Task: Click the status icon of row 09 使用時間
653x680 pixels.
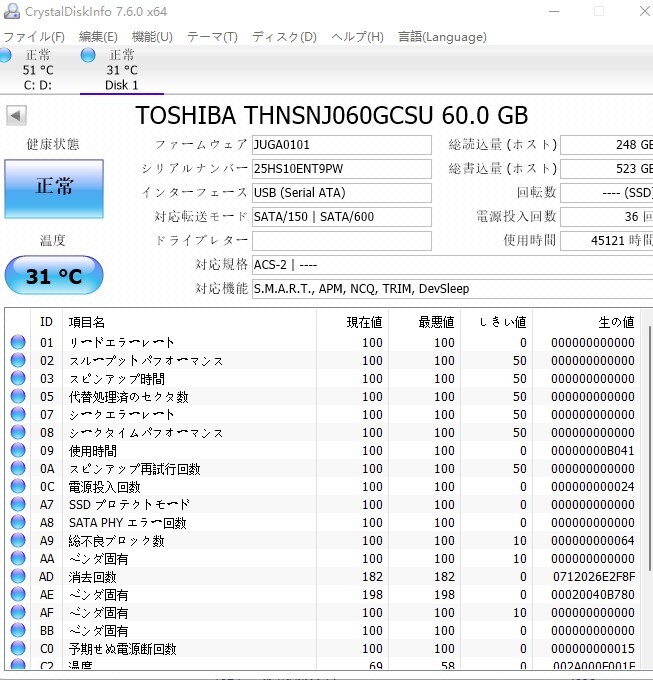Action: (18, 450)
